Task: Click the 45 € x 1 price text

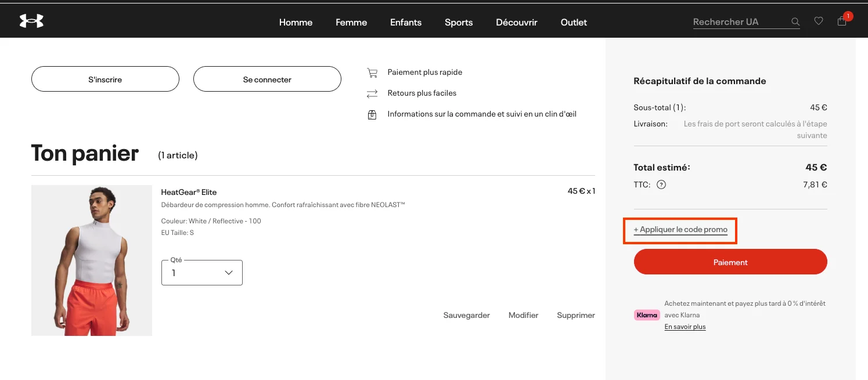Action: tap(581, 191)
